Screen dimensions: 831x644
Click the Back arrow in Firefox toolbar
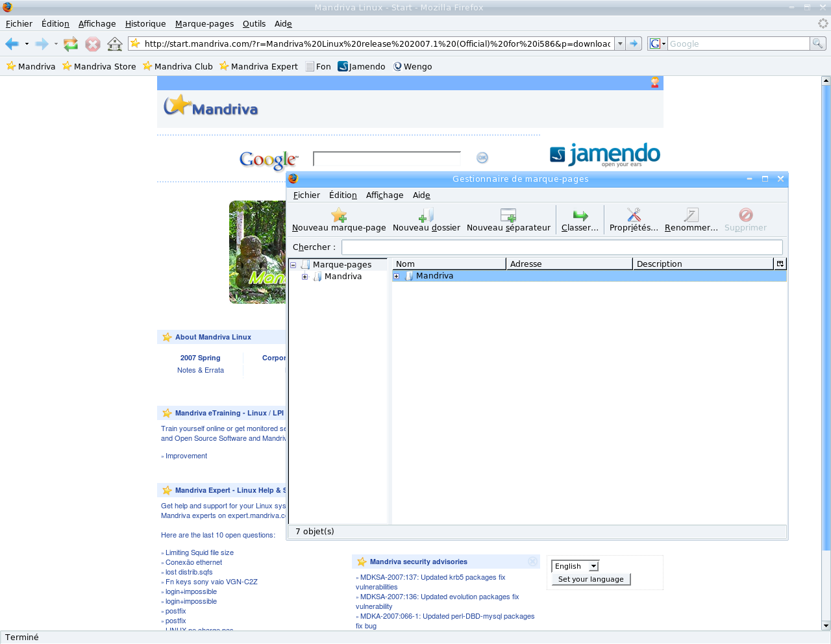[x=12, y=43]
